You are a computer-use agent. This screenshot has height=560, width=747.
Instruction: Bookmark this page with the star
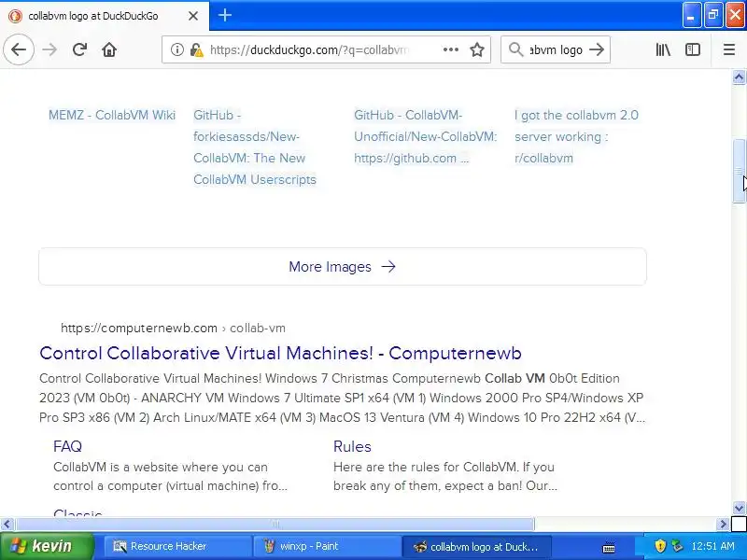477,49
